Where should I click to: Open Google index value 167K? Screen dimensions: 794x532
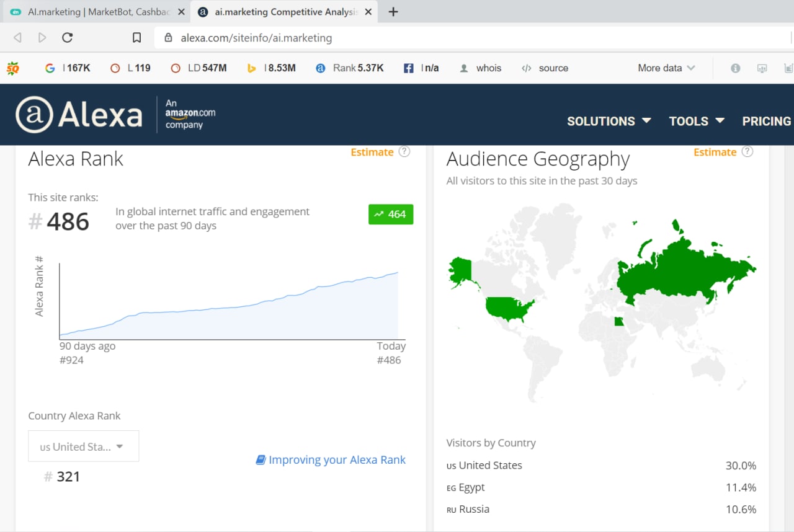(x=68, y=68)
